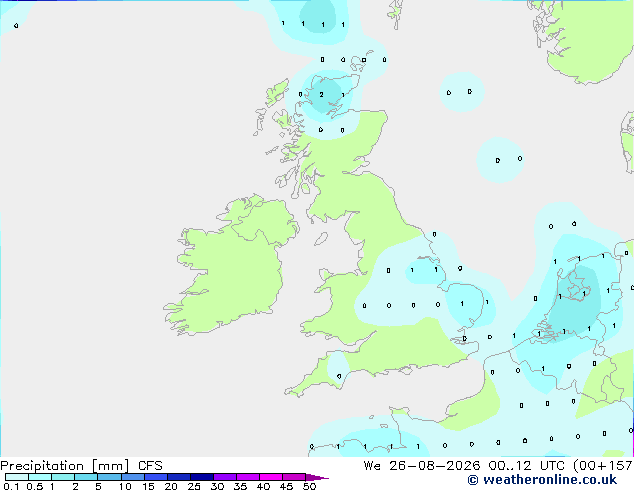Image resolution: width=634 pixels, height=490 pixels.
Task: Click the 40–45 mm magenta legend swatch
Action: (x=271, y=477)
